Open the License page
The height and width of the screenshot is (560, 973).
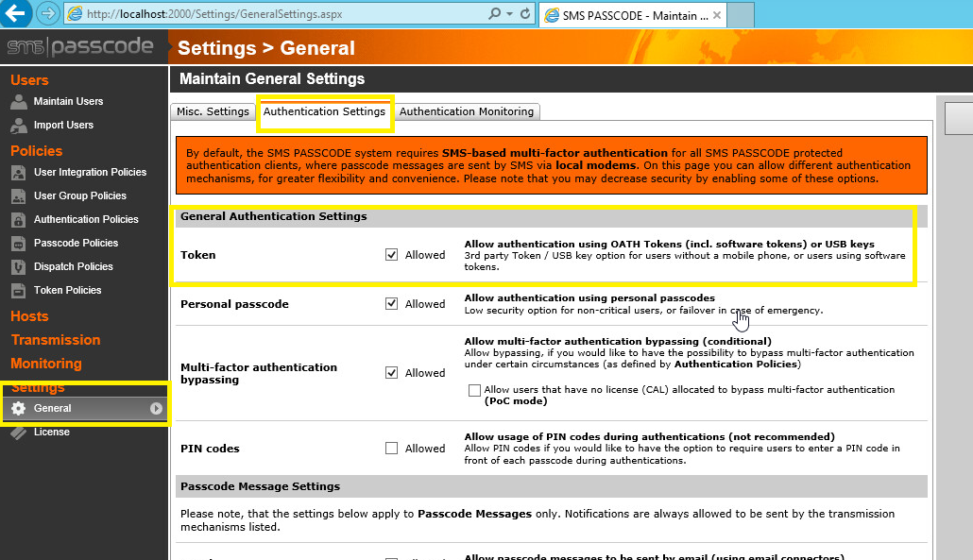point(52,433)
